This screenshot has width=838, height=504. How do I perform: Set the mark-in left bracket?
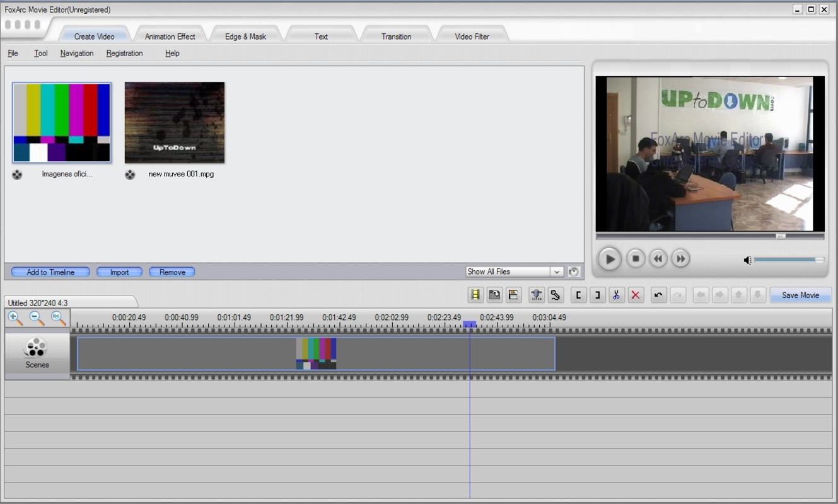click(578, 295)
